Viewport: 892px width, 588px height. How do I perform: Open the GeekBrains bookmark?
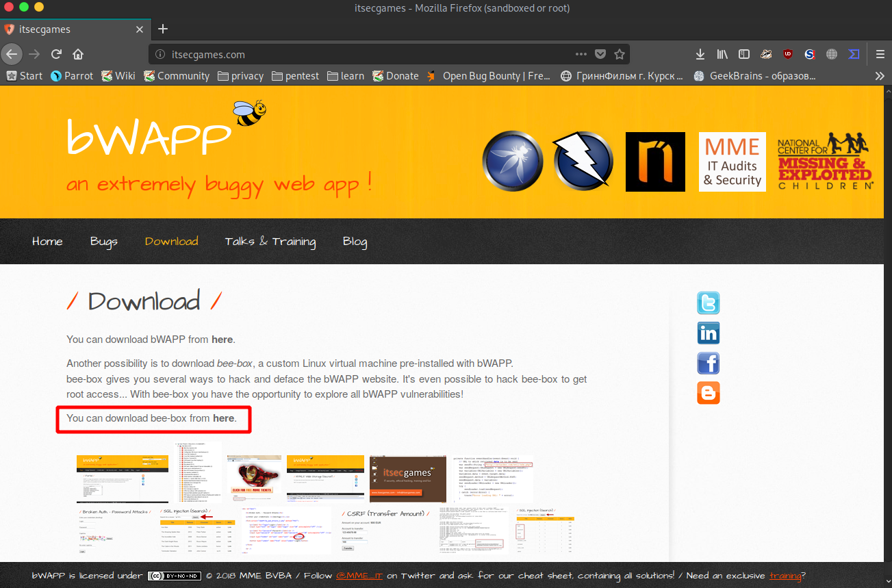pos(755,76)
